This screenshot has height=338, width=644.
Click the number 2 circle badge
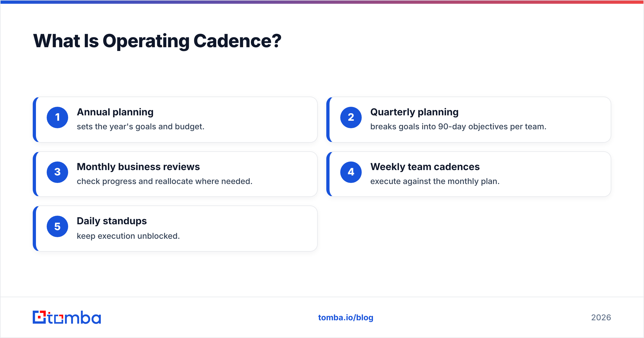(x=351, y=117)
